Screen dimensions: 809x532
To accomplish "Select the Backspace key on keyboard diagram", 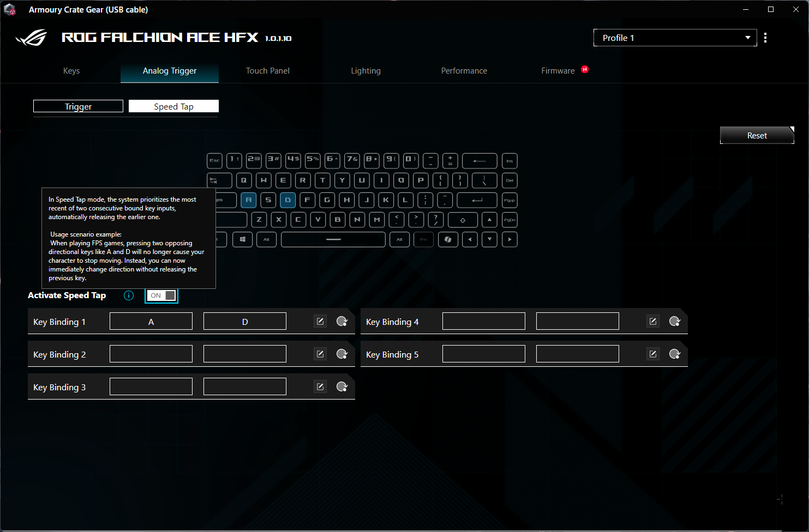I will (480, 161).
